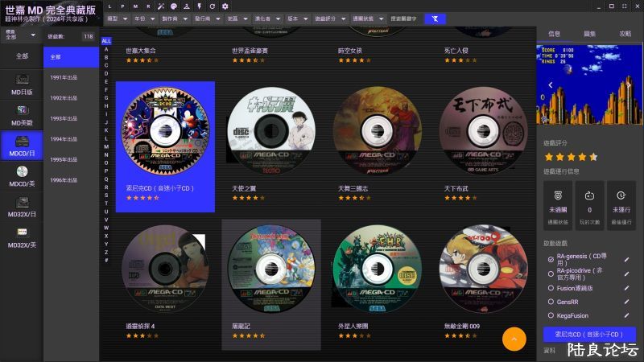Select the MDCD/美 platform icon
This screenshot has width=644, height=362.
pos(22,177)
